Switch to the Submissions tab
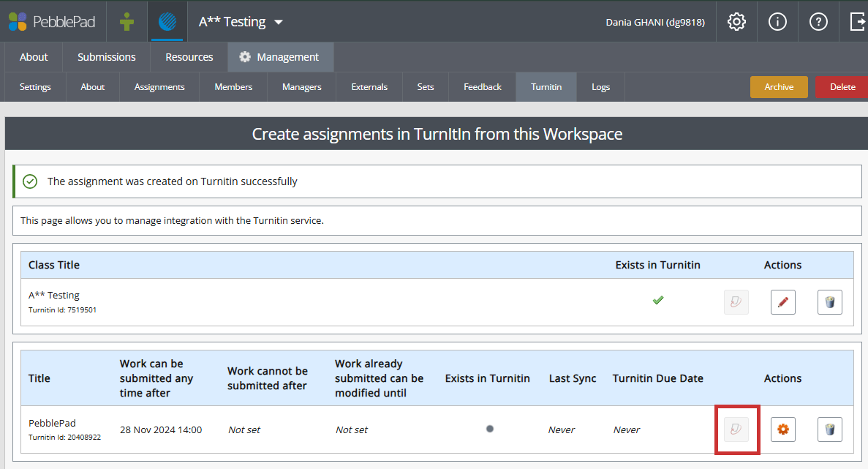 [x=106, y=57]
